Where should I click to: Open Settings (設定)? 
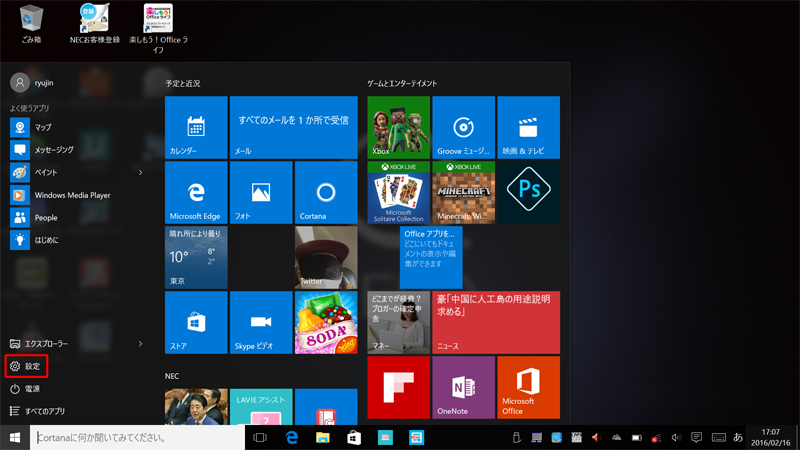pyautogui.click(x=27, y=366)
